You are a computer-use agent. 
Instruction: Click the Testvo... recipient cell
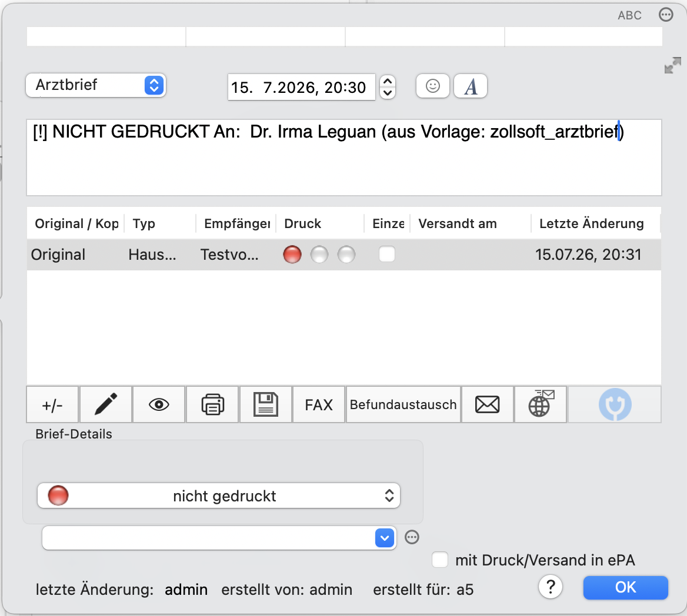point(229,255)
